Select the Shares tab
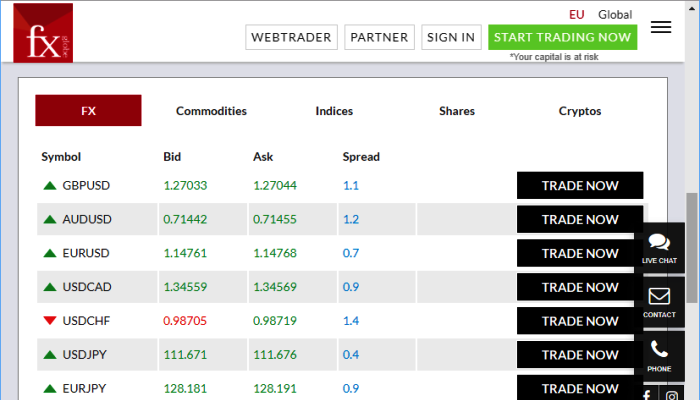 coord(457,111)
